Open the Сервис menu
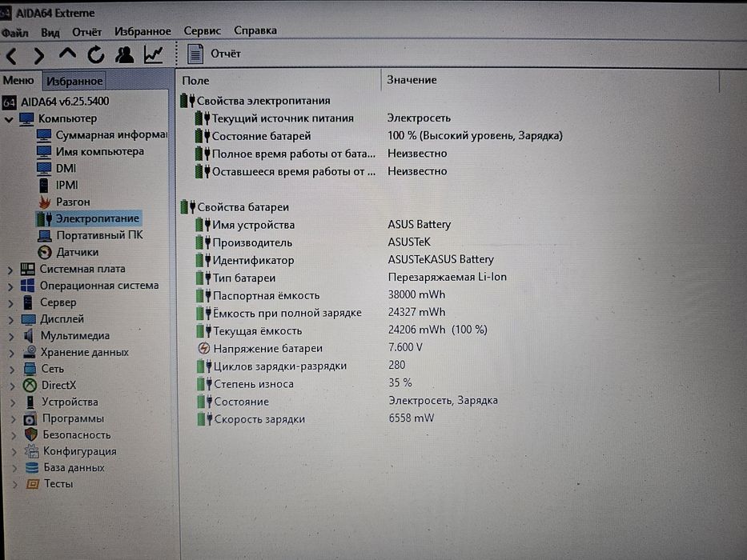This screenshot has width=747, height=560. [x=202, y=31]
